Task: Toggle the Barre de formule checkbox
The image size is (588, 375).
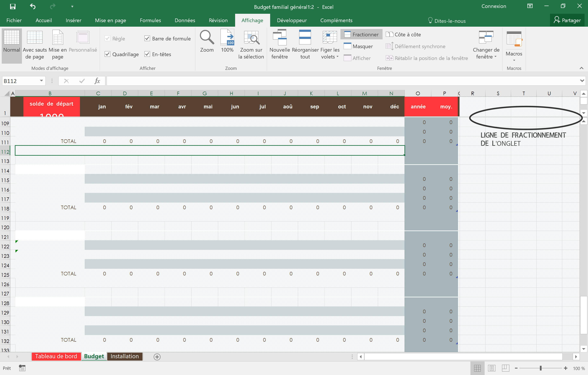Action: pos(147,39)
